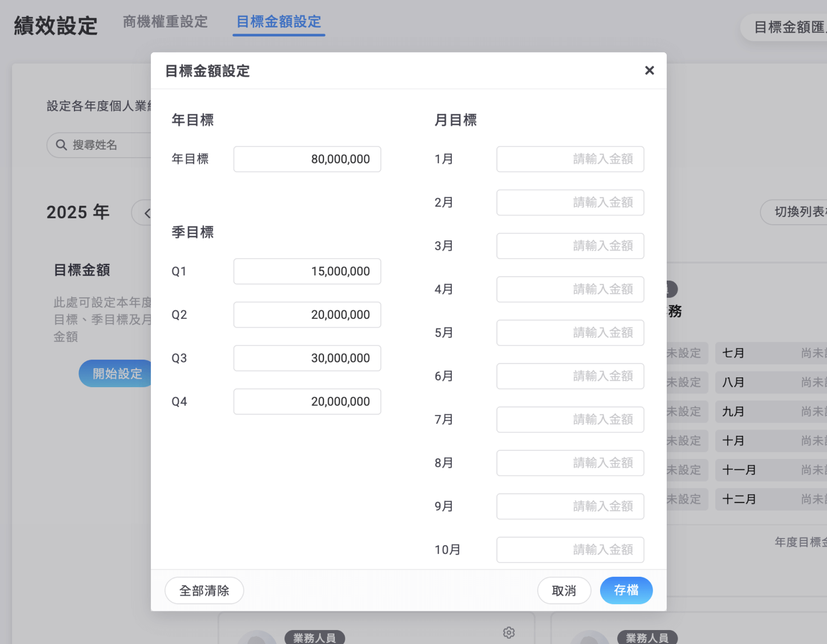Click the blue 開始設定 button
This screenshot has width=827, height=644.
tap(117, 373)
